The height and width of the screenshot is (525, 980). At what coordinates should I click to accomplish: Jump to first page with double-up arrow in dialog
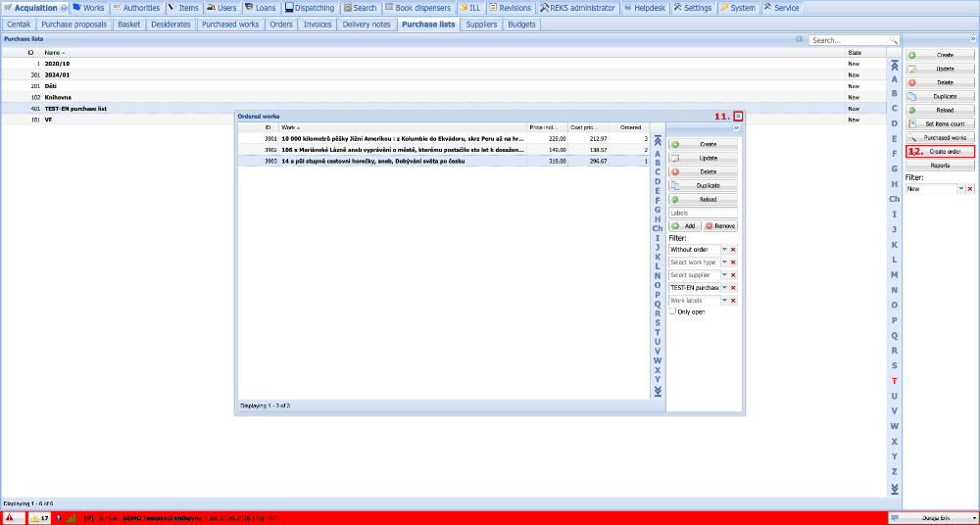pos(658,143)
